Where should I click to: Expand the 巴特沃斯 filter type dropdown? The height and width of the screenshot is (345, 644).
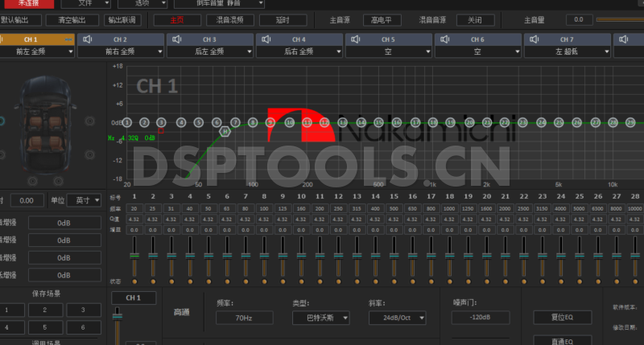click(x=321, y=318)
